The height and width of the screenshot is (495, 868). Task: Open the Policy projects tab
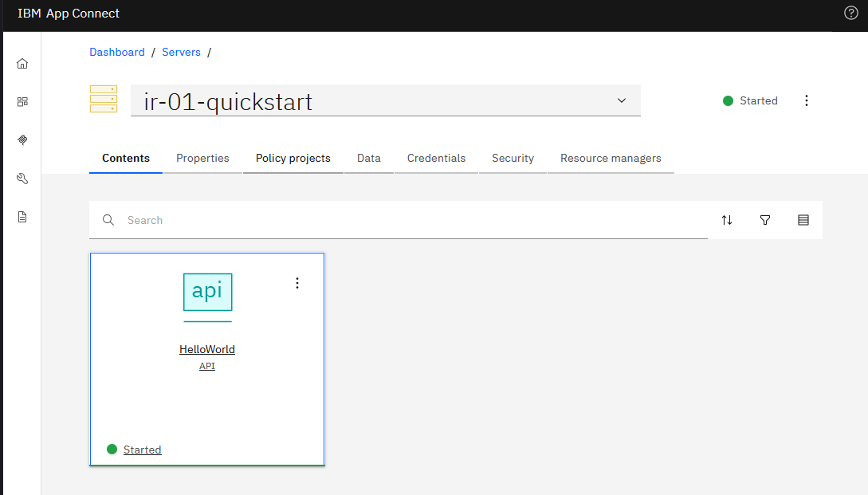pos(293,159)
